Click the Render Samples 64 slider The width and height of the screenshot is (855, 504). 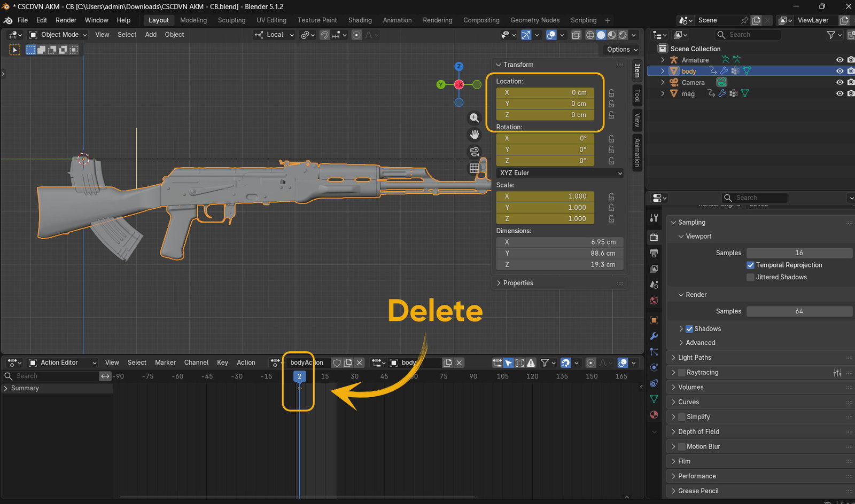(799, 311)
